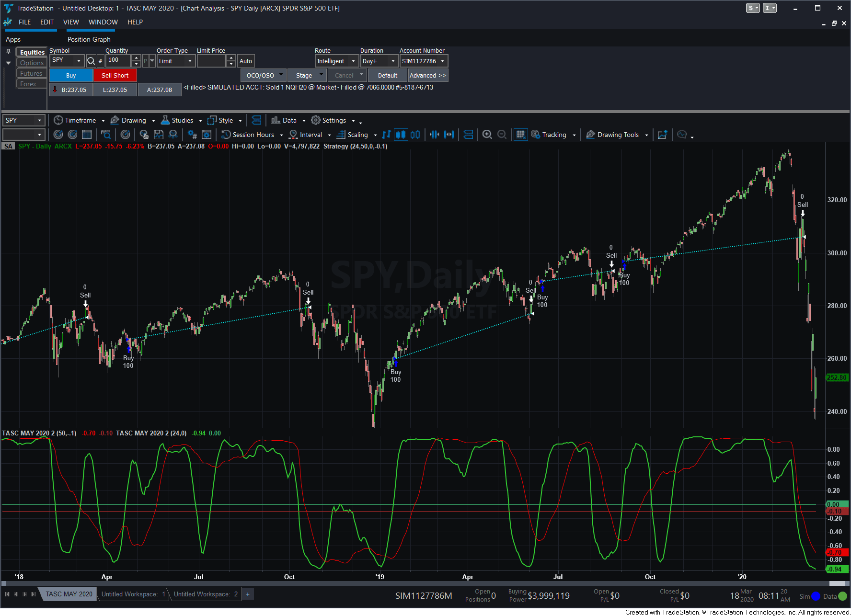
Task: Switch to Untitled Workspace: 2 tab
Action: click(x=206, y=594)
